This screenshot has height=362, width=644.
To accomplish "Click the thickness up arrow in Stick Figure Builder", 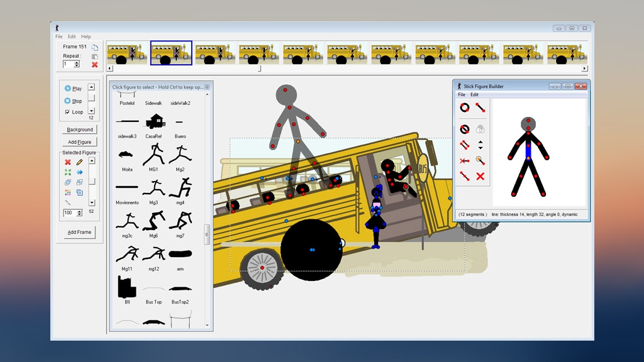I will (x=480, y=143).
